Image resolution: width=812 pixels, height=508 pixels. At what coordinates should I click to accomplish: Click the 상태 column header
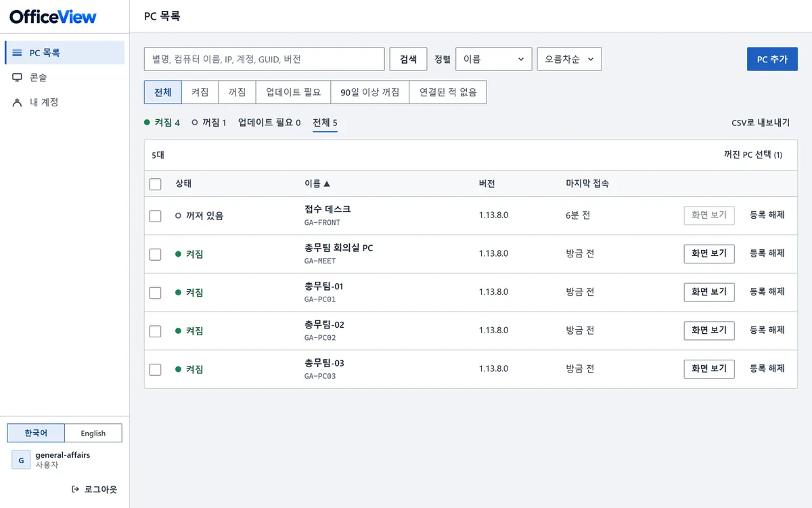[184, 184]
